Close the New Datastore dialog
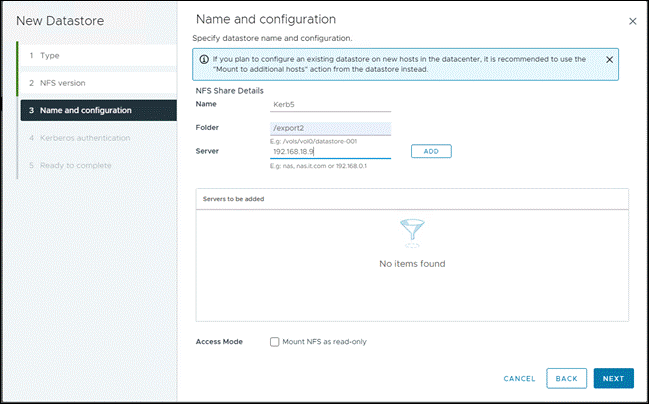This screenshot has width=649, height=404. (632, 21)
